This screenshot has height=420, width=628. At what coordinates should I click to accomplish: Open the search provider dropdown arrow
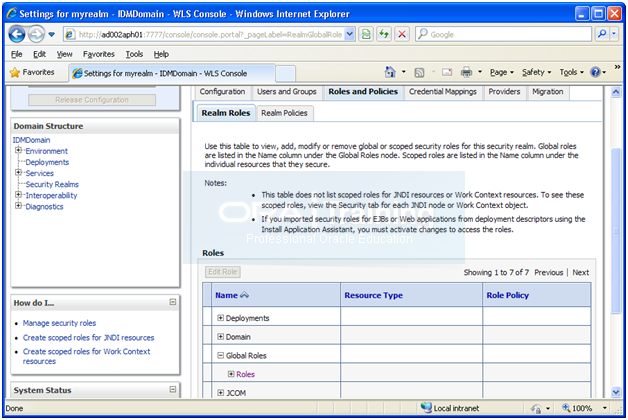coord(614,34)
